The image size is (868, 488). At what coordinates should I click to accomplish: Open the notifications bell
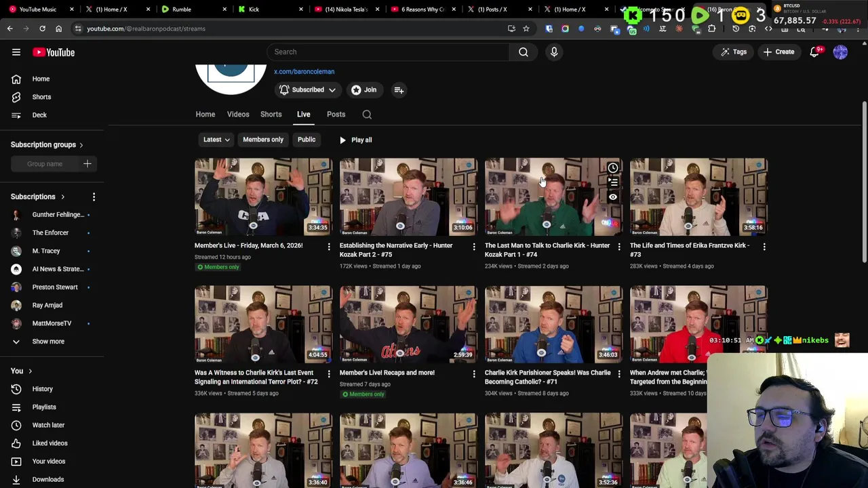[x=814, y=52]
